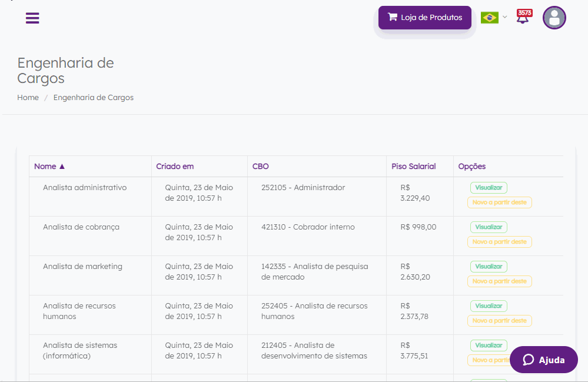The image size is (588, 382).
Task: Novo a partir deste for Analista de cobrança
Action: pyautogui.click(x=500, y=242)
